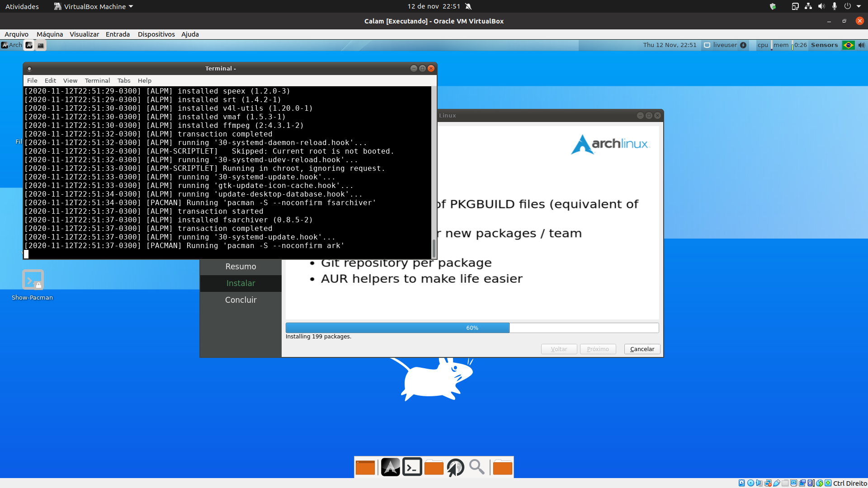Click the terminal vertical scrollbar
The image size is (868, 488).
pos(434,172)
